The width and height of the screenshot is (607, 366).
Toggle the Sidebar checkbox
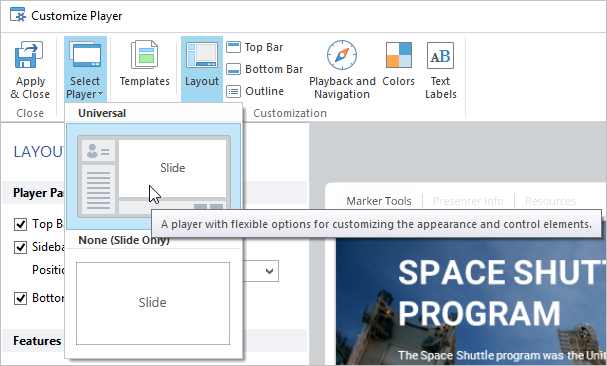(x=20, y=247)
